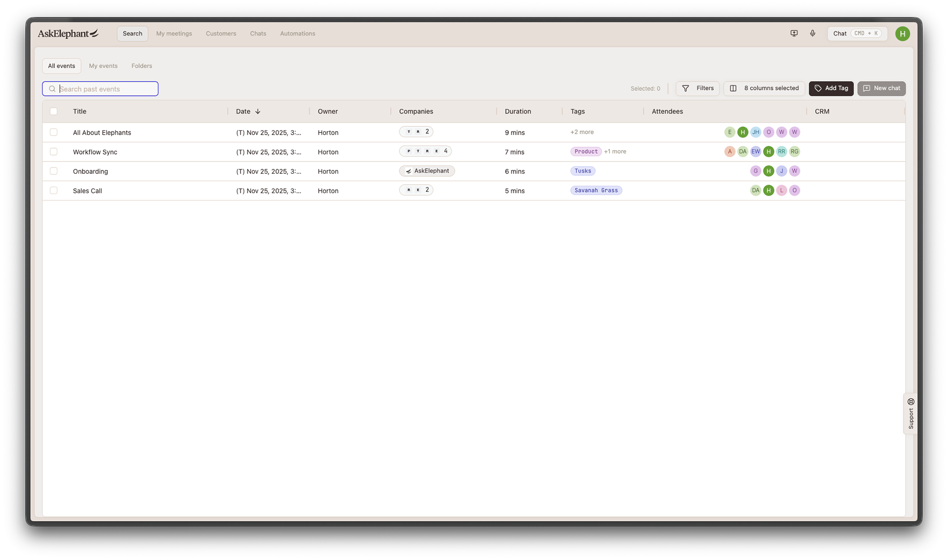This screenshot has width=948, height=560.
Task: Click attendee avatar G in Onboarding row
Action: tap(755, 171)
